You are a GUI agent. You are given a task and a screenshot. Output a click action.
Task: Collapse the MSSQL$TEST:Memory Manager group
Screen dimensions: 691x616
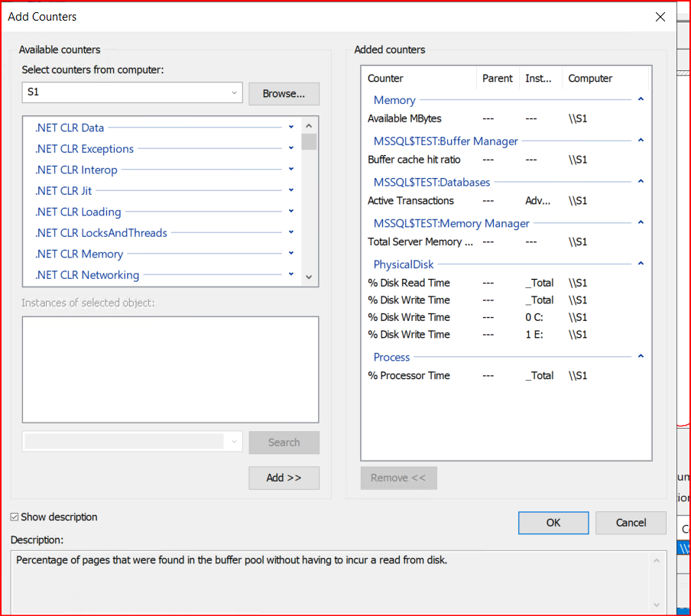pos(641,223)
